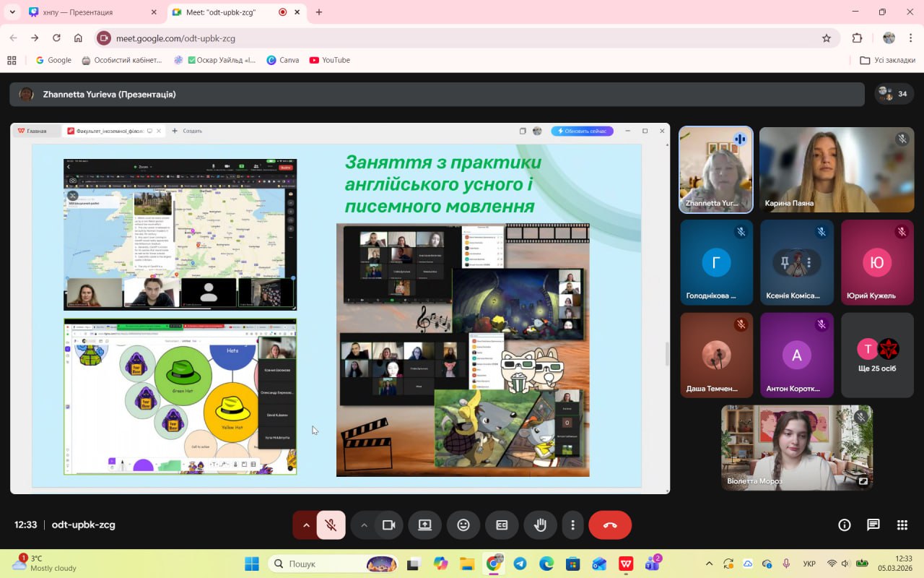Show the meeting details info panel

click(844, 525)
